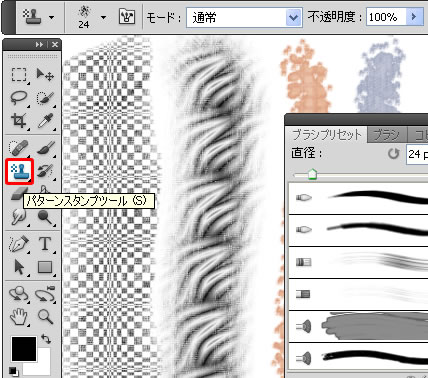Select the Type tool
Image resolution: width=428 pixels, height=378 pixels.
click(45, 244)
